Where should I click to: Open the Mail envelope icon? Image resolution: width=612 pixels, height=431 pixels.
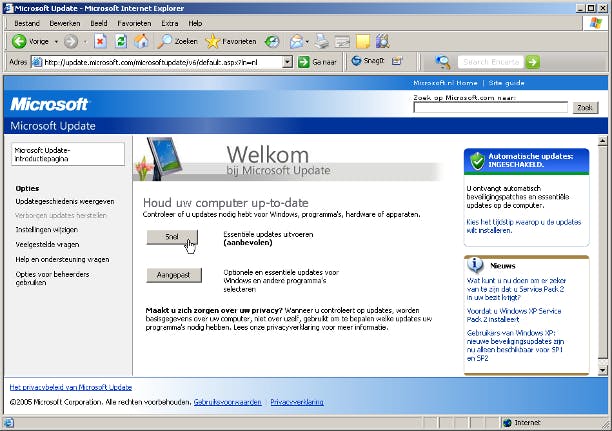coord(297,41)
